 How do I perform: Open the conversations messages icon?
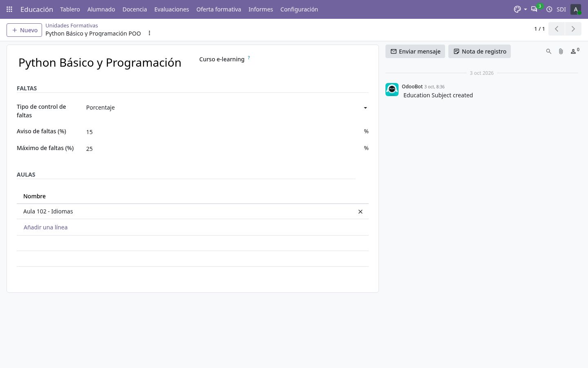click(534, 9)
